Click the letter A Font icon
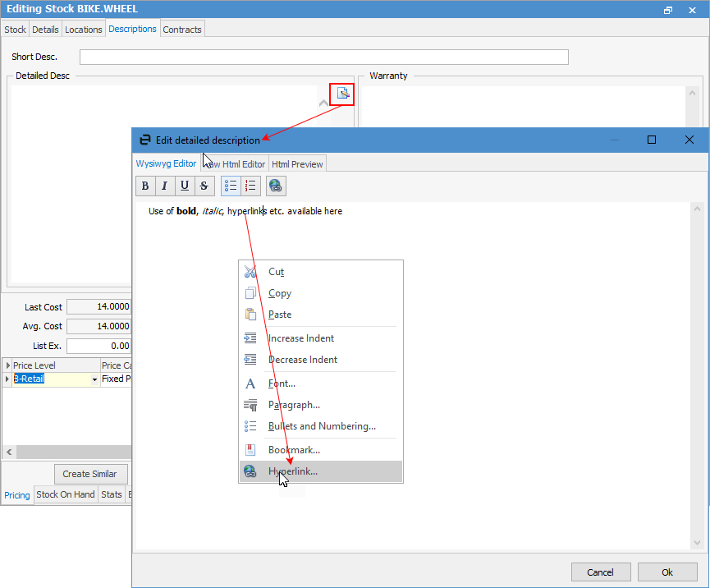The width and height of the screenshot is (710, 588). (250, 384)
